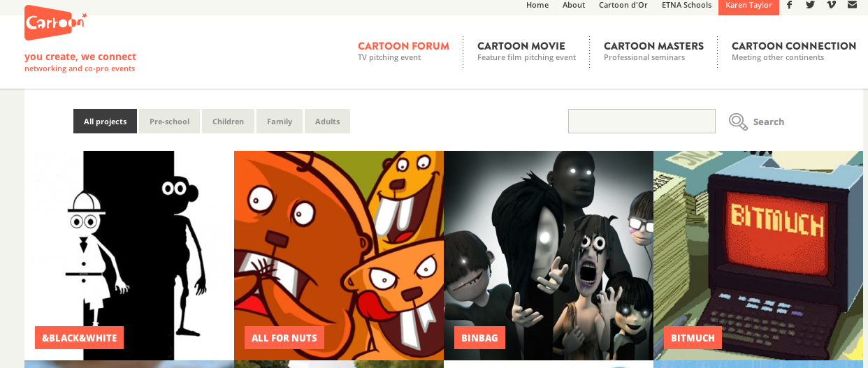868x368 pixels.
Task: Open the About page
Action: (574, 5)
